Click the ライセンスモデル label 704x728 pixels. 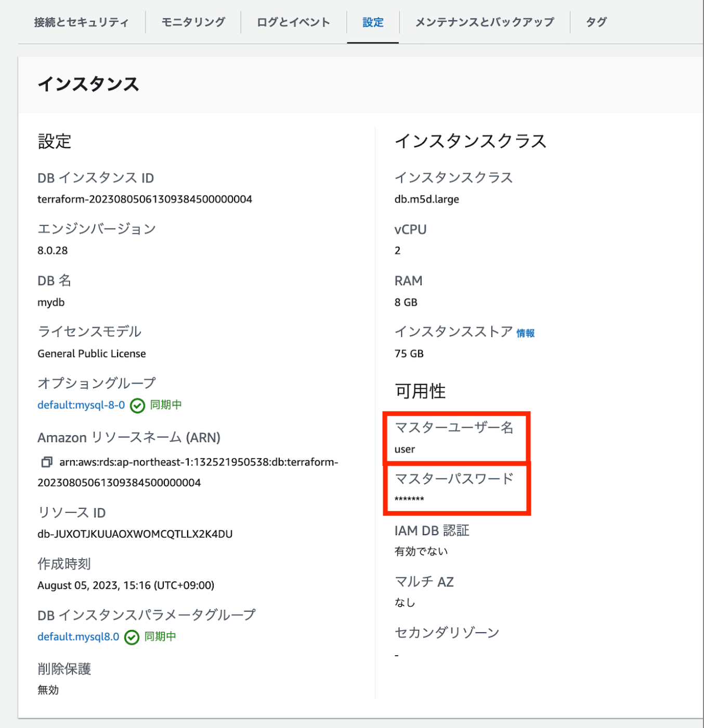point(89,332)
